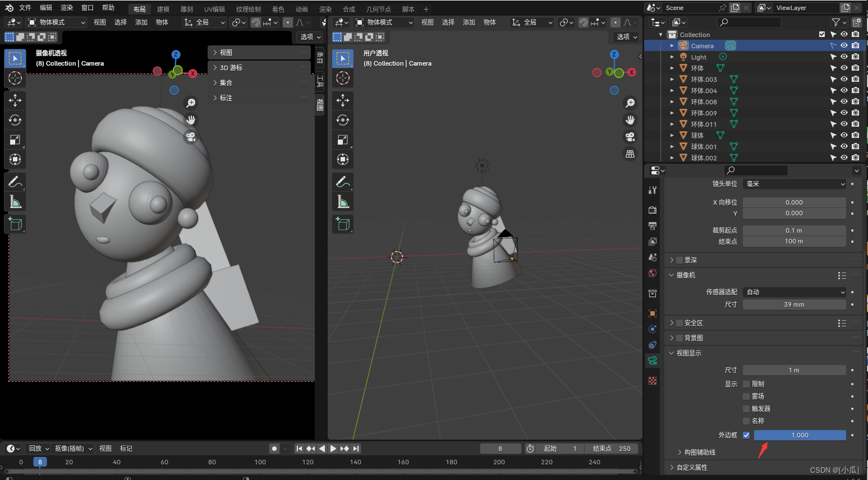This screenshot has width=868, height=480.
Task: Expand the 视图 sidebar panel
Action: pyautogui.click(x=259, y=53)
